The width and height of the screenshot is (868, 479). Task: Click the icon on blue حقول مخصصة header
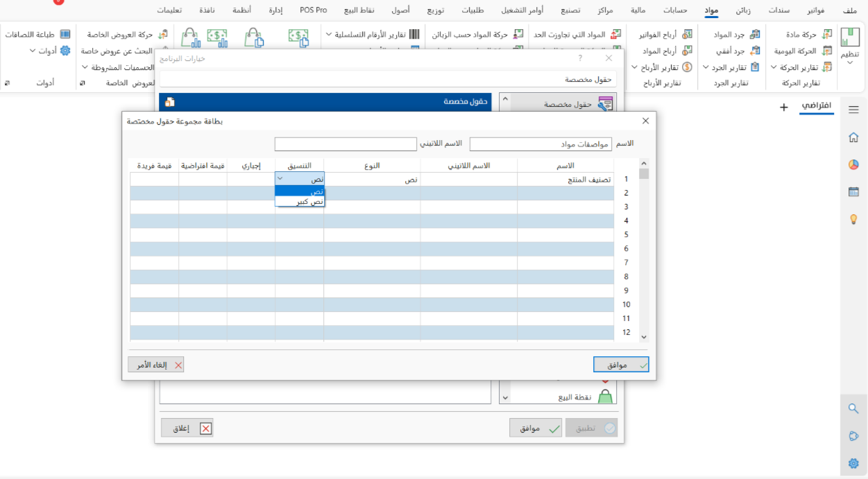(x=169, y=102)
